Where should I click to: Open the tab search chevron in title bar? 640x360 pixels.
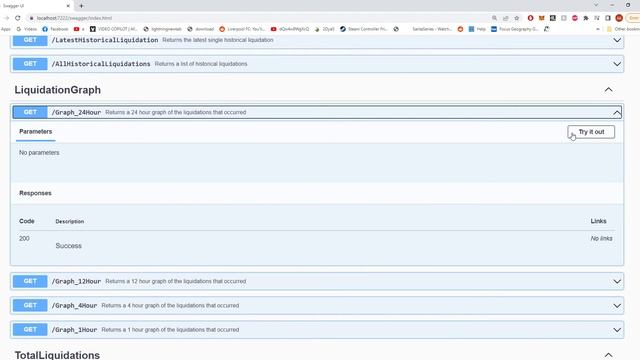pyautogui.click(x=596, y=5)
